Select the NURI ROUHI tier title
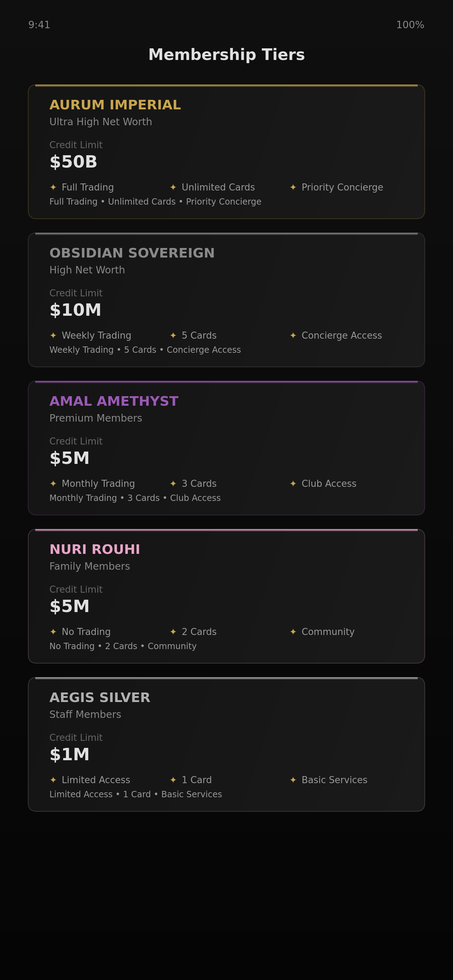453x980 pixels. [95, 549]
